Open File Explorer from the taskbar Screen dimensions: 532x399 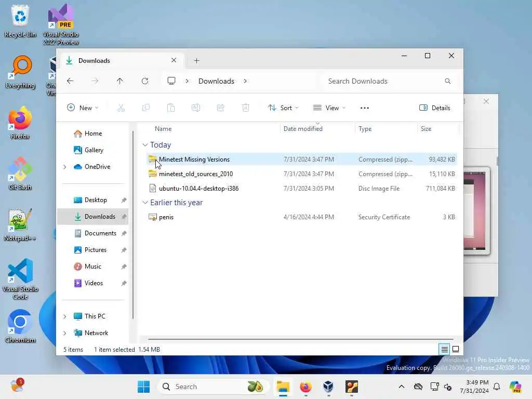click(283, 387)
